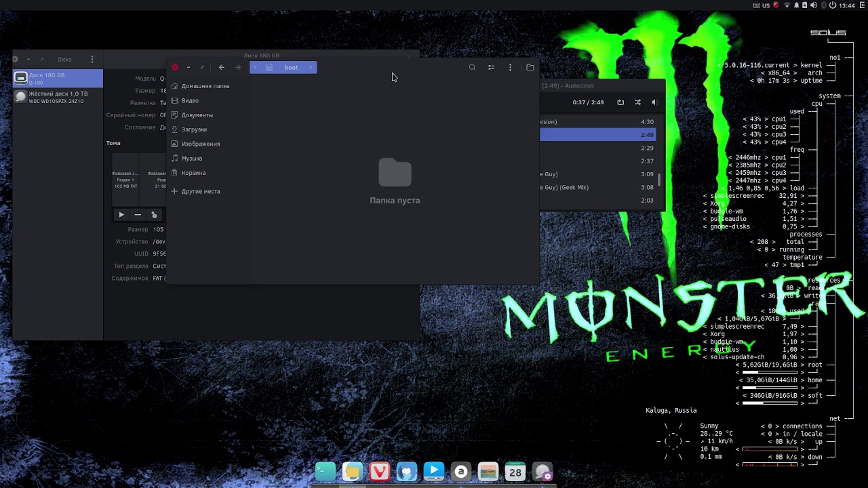Image resolution: width=868 pixels, height=488 pixels.
Task: Select the 2:37 track in Audacious playlist
Action: point(597,161)
